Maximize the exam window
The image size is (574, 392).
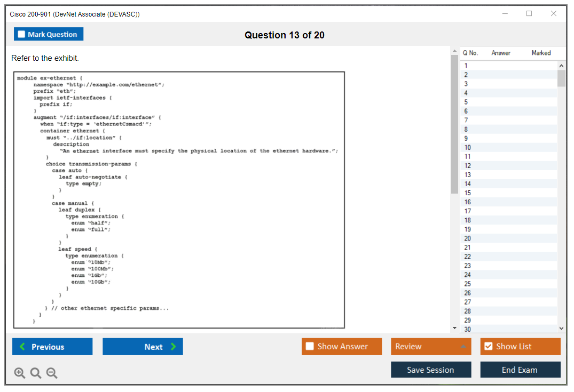click(x=529, y=14)
